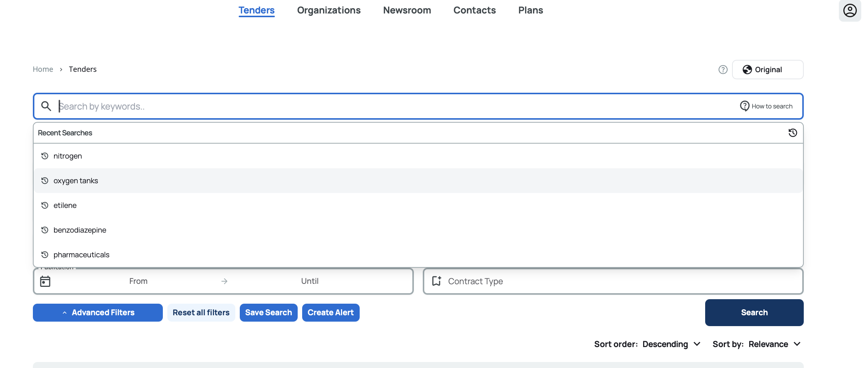Click the globe icon in Original button
The width and height of the screenshot is (868, 368).
pyautogui.click(x=747, y=70)
